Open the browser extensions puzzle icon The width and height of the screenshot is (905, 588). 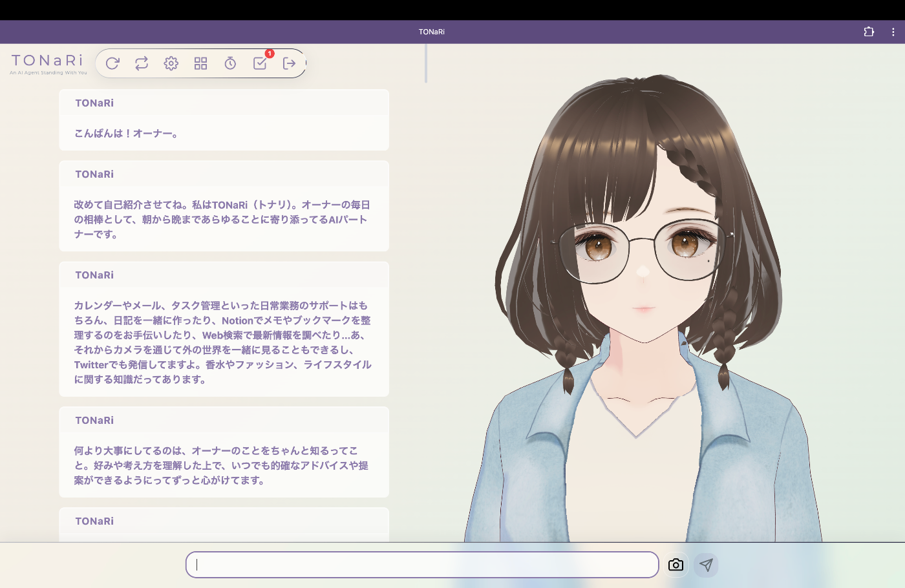pos(869,32)
